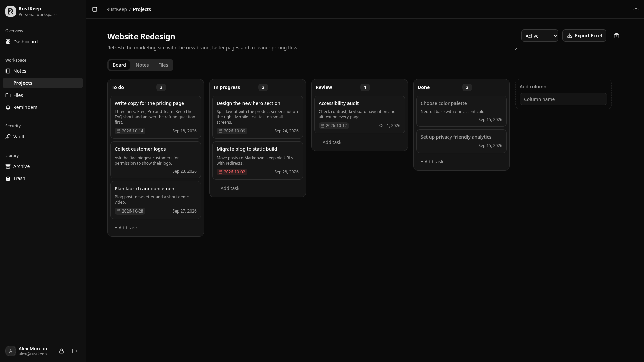The height and width of the screenshot is (362, 644).
Task: Open 'Accessibility audit' task card
Action: point(360,115)
